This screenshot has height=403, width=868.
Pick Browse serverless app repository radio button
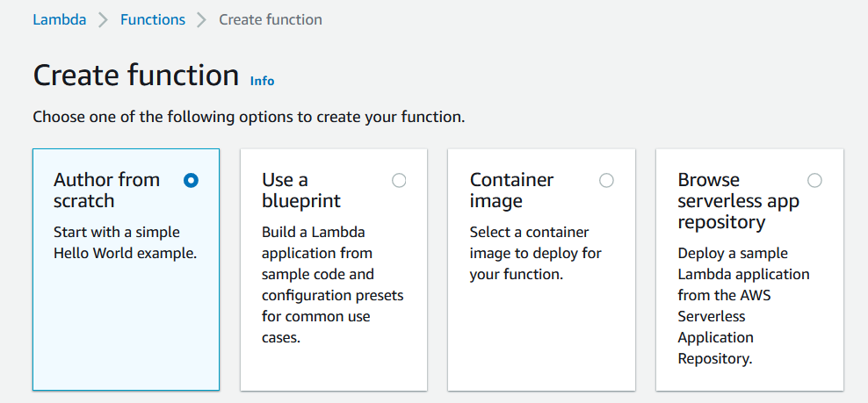[814, 180]
